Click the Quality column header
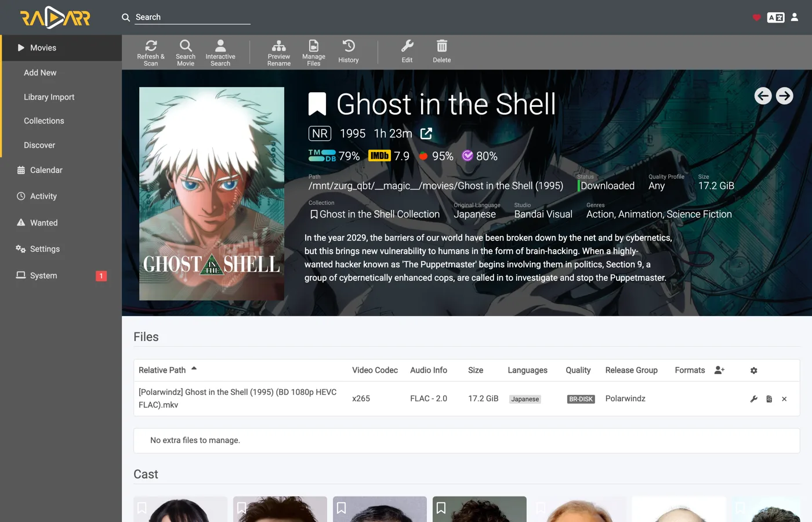812x522 pixels. pyautogui.click(x=578, y=370)
